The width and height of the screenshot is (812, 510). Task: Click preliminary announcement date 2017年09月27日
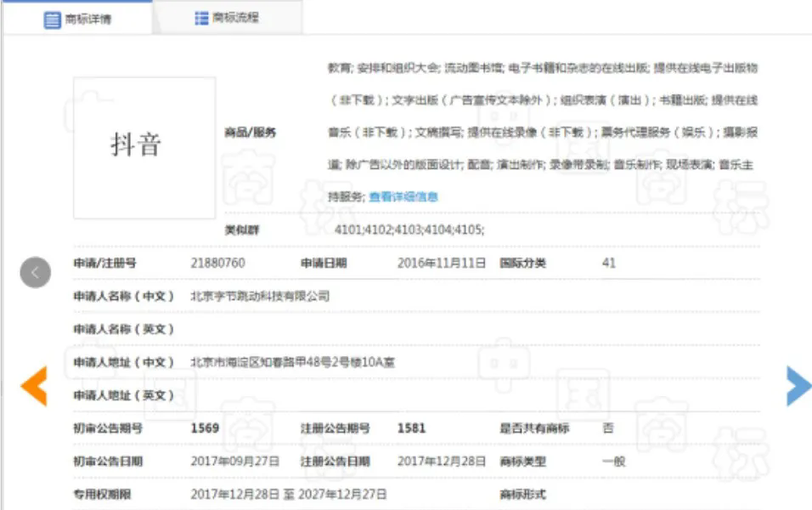coord(235,462)
